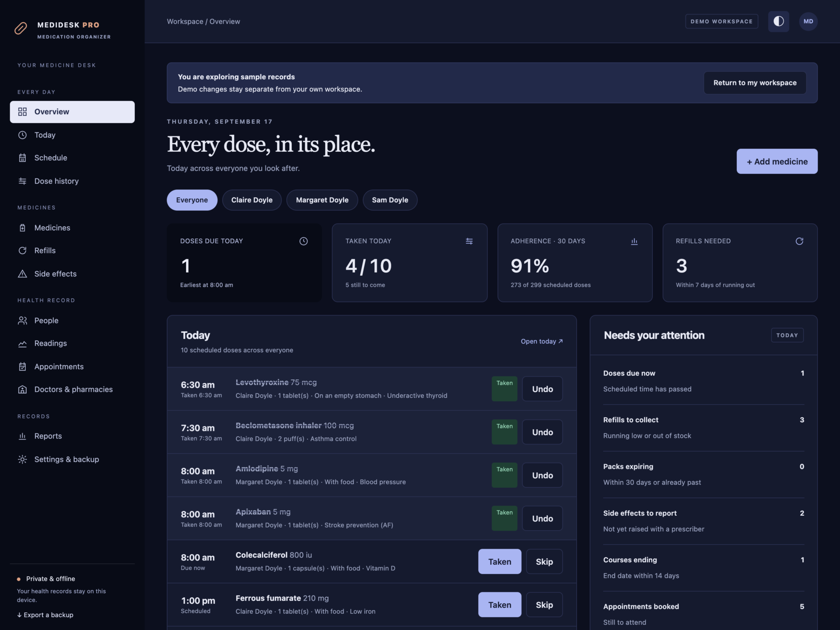Toggle the light/dark theme button
The image size is (840, 630).
[778, 21]
